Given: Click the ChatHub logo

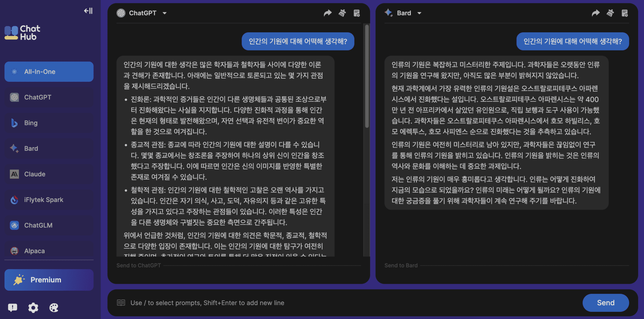Looking at the screenshot, I should click(x=22, y=33).
